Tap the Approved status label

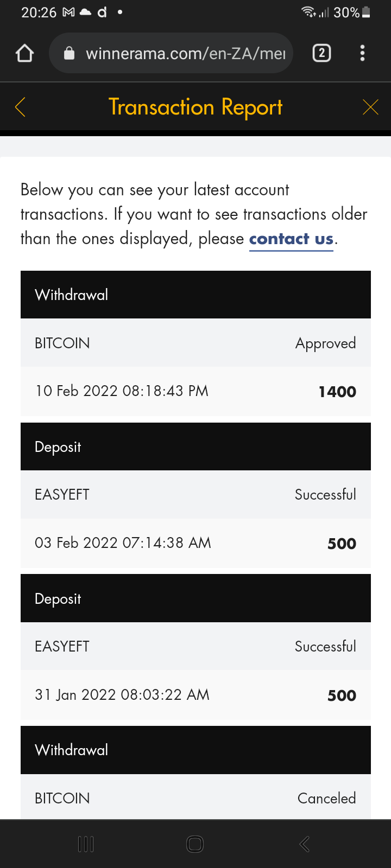326,343
